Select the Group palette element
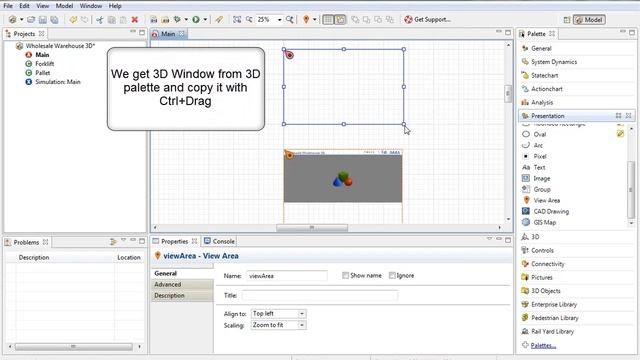The height and width of the screenshot is (360, 640). 542,189
